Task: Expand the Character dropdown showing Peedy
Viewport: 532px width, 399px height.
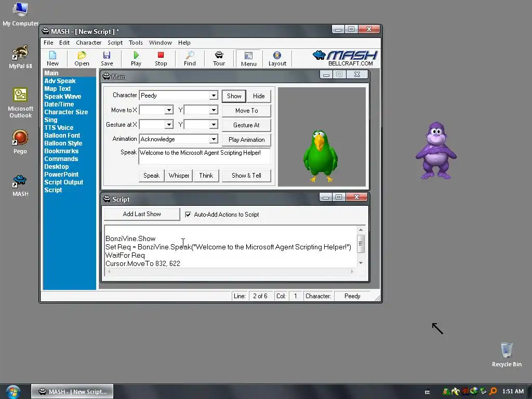Action: pyautogui.click(x=214, y=96)
